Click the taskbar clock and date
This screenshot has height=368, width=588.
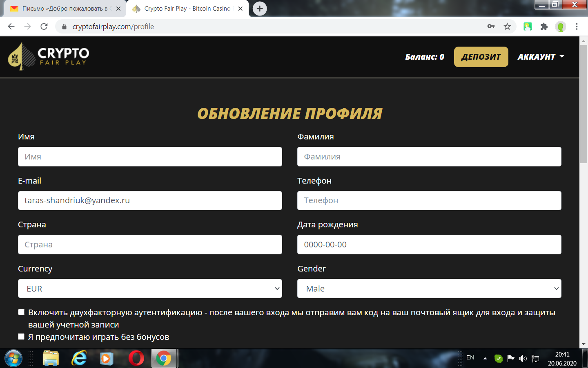[x=562, y=359]
